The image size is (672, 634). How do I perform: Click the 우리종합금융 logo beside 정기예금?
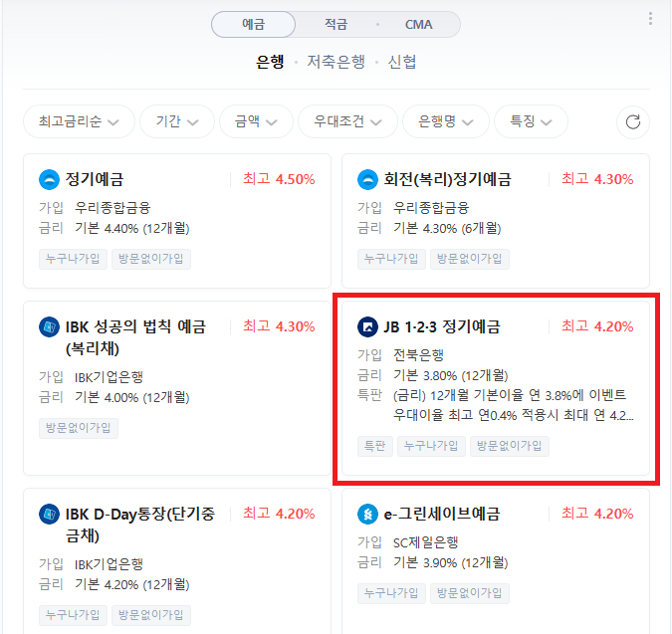(50, 179)
